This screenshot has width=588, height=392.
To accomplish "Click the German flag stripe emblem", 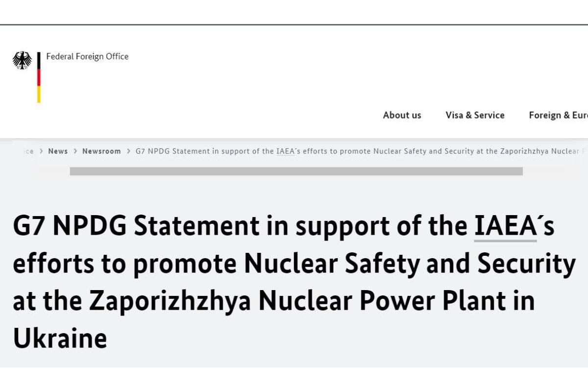I will pos(39,77).
